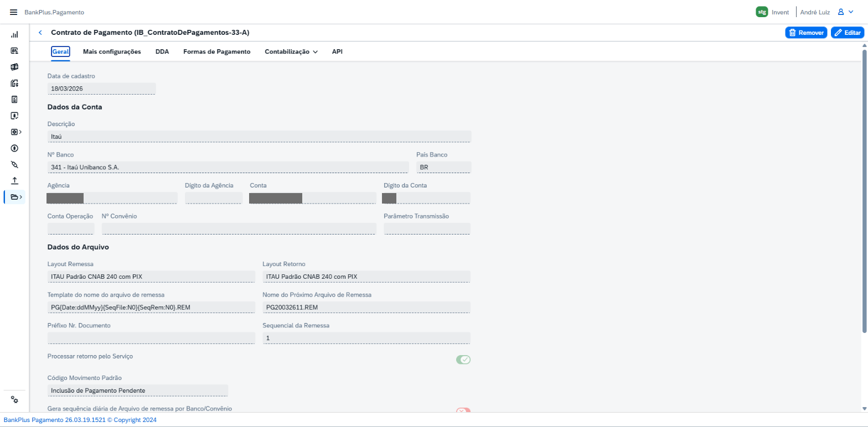Click the Remover button
Viewport: 868px width, 427px height.
coord(806,33)
